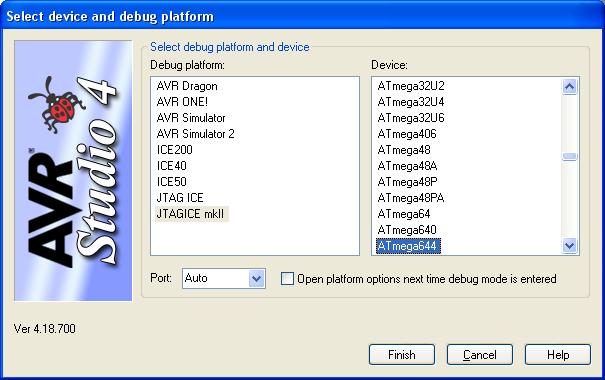Viewport: 605px width, 380px height.
Task: Choose ATmega48 device entry
Action: coord(404,150)
